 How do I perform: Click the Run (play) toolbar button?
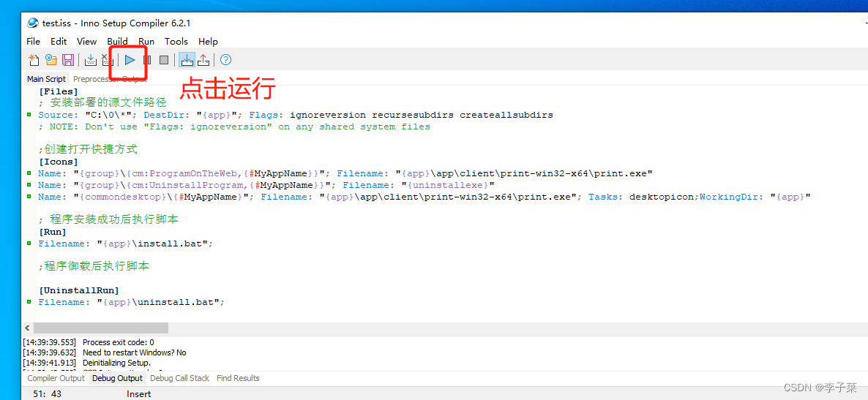130,60
